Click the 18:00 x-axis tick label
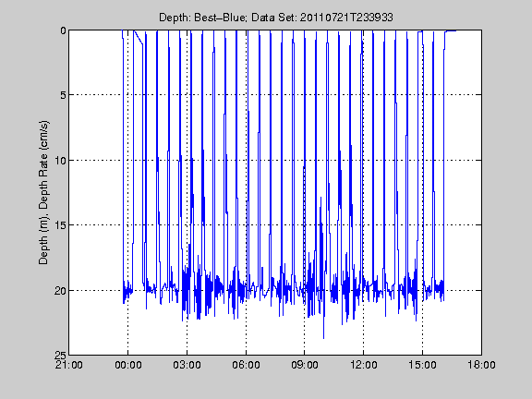Viewport: 532px width, 399px height. point(481,365)
